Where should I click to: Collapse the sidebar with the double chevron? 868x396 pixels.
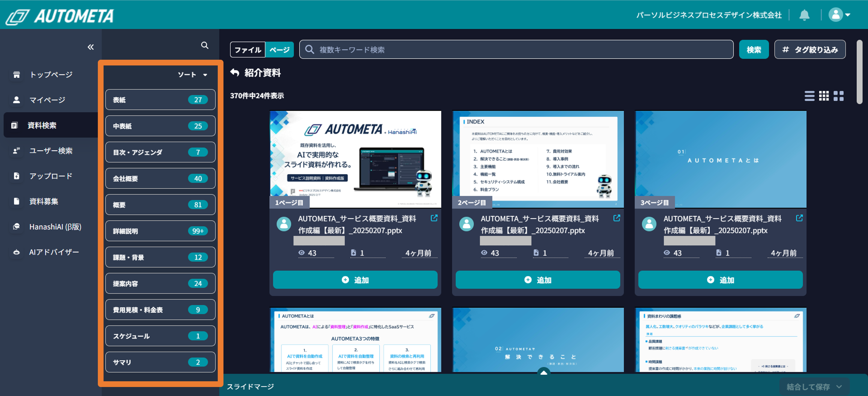[91, 47]
